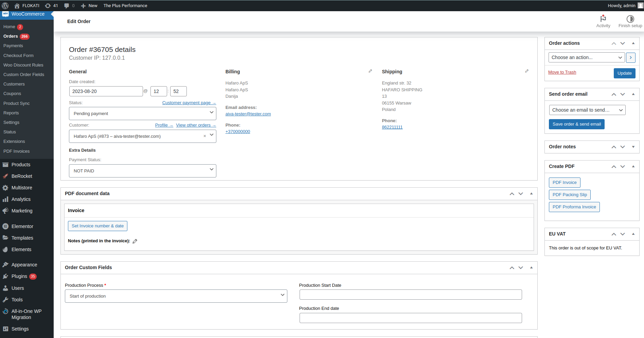Open Marketing megaphone icon
This screenshot has height=338, width=644.
[5, 211]
